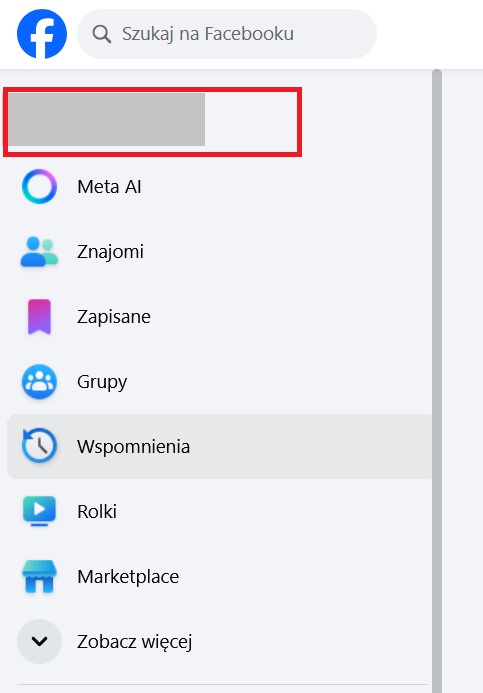Open Meta AI menu entry text
The height and width of the screenshot is (693, 483).
coord(109,187)
